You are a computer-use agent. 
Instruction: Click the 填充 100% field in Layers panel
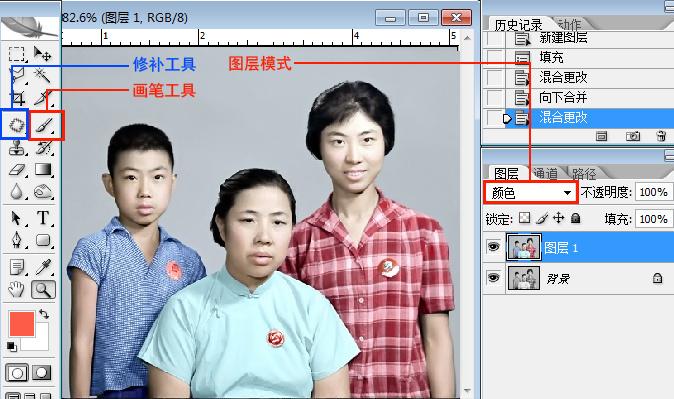(x=653, y=219)
